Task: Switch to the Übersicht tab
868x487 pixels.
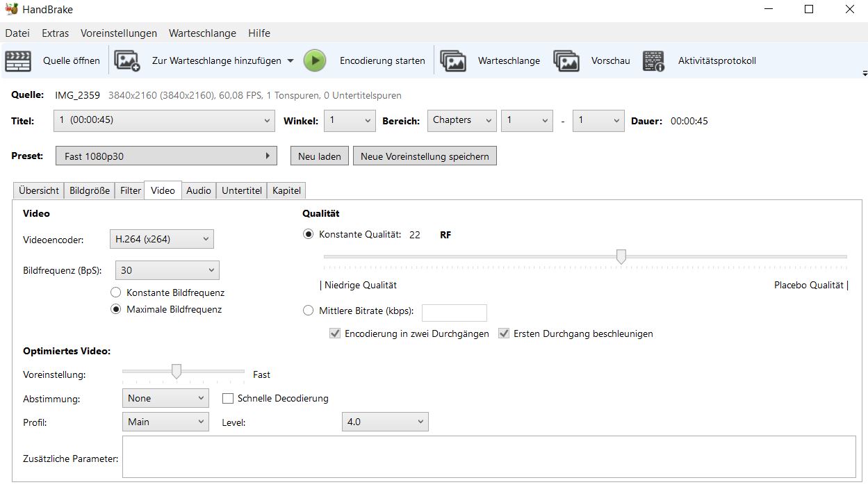Action: (39, 190)
